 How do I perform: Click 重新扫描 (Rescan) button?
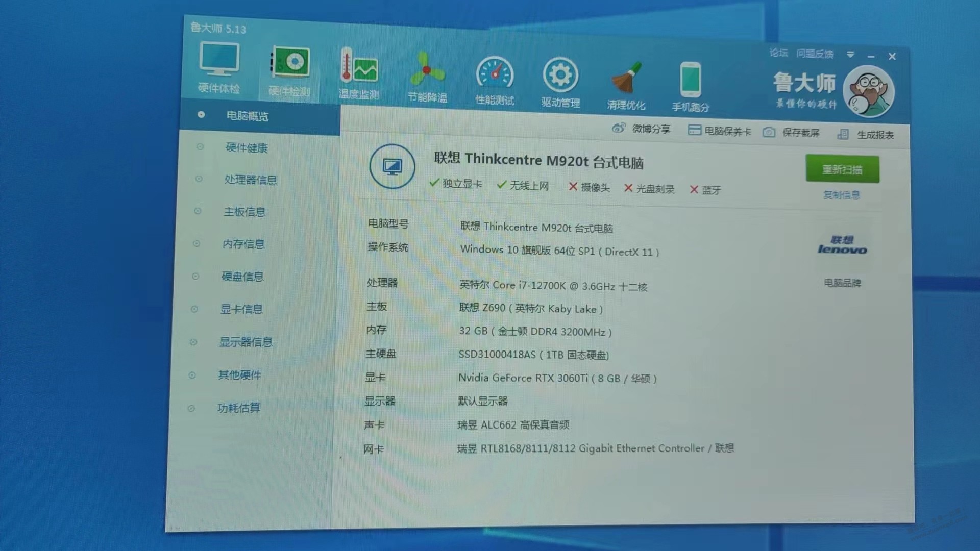tap(842, 169)
